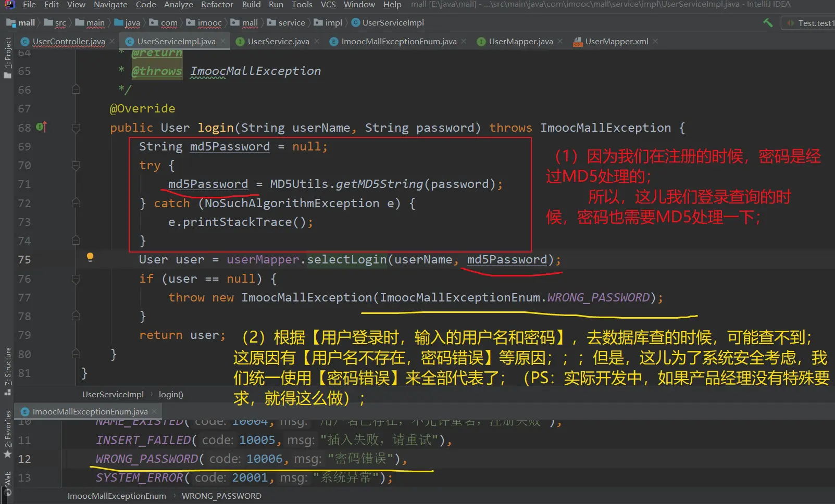Click the service folder in navigation breadcrumb
The width and height of the screenshot is (835, 504).
pyautogui.click(x=291, y=23)
